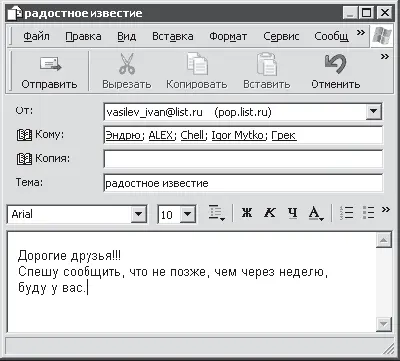The image size is (400, 361).
Task: Open the font color A dropdown
Action: (316, 213)
